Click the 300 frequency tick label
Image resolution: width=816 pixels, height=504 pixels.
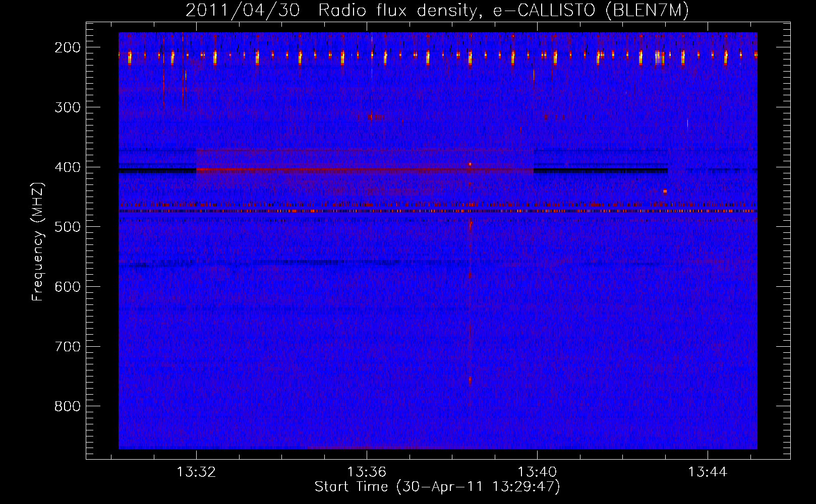click(67, 107)
